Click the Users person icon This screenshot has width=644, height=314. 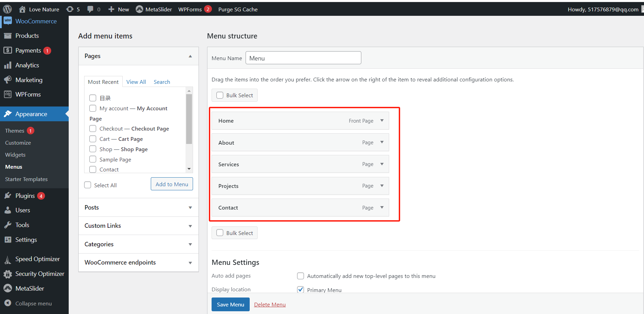click(x=8, y=210)
